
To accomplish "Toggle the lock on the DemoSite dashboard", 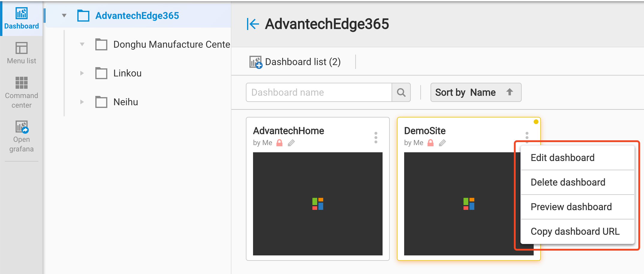I will [x=431, y=143].
